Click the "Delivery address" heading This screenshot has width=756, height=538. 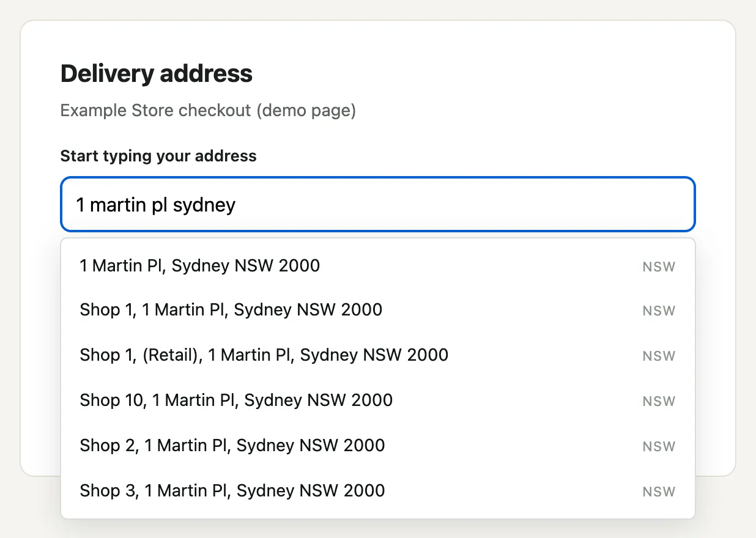[157, 74]
